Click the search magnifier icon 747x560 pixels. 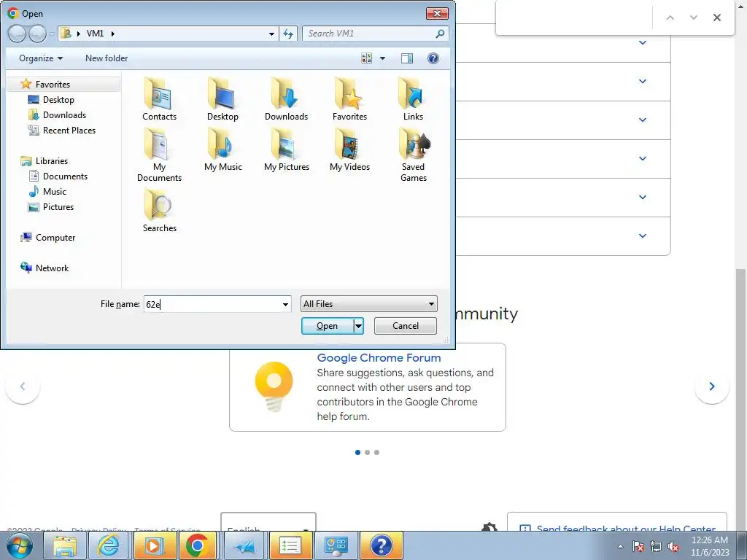pos(440,34)
